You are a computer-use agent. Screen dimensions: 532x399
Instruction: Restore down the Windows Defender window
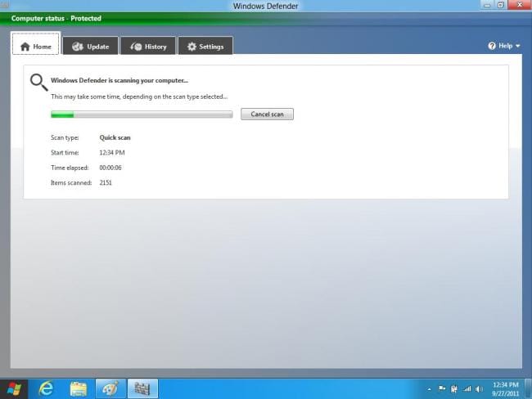click(500, 5)
